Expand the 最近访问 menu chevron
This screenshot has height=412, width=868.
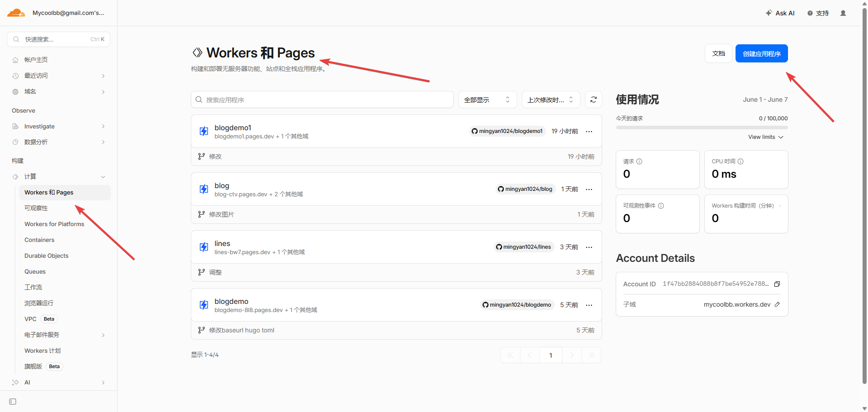(103, 76)
